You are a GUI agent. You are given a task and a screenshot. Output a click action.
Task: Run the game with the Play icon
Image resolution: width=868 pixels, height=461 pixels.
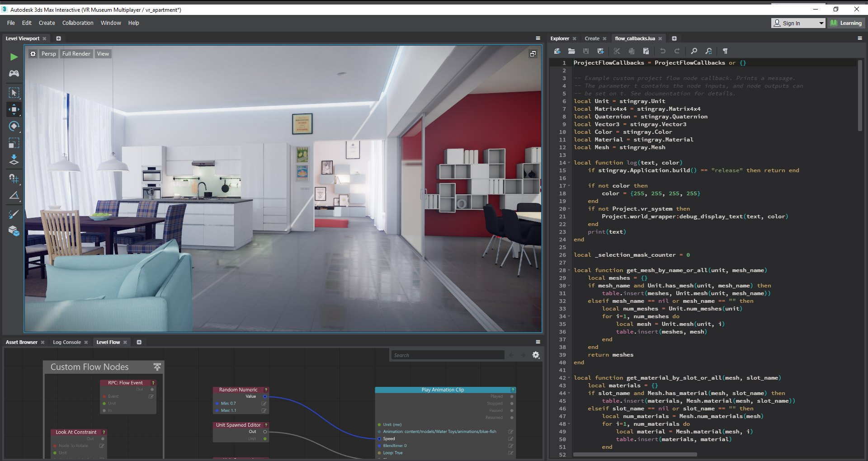[14, 57]
